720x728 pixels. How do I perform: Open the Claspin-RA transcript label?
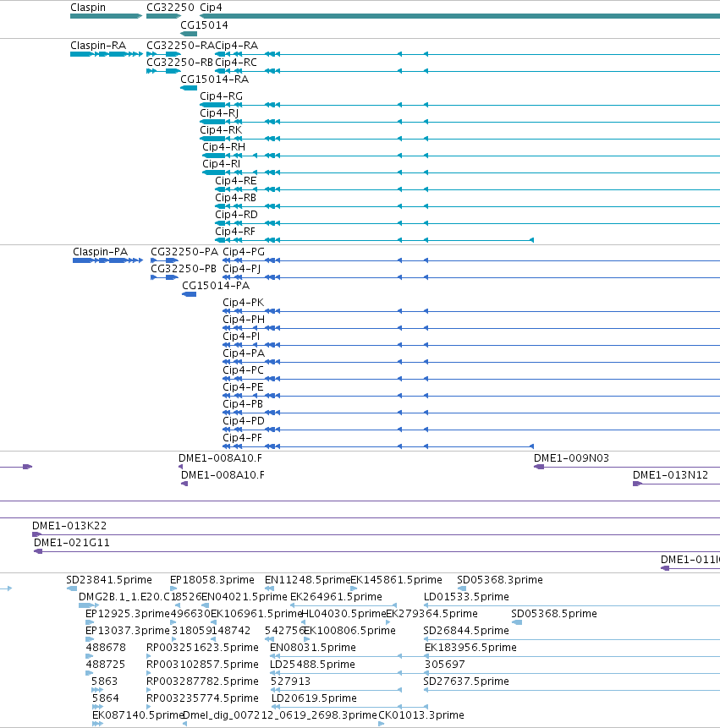(98, 46)
